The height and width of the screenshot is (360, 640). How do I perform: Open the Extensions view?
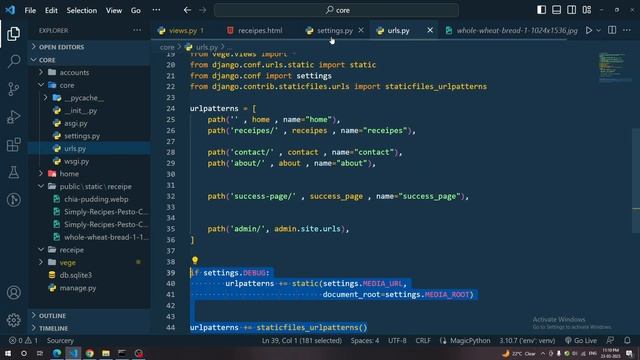click(13, 144)
